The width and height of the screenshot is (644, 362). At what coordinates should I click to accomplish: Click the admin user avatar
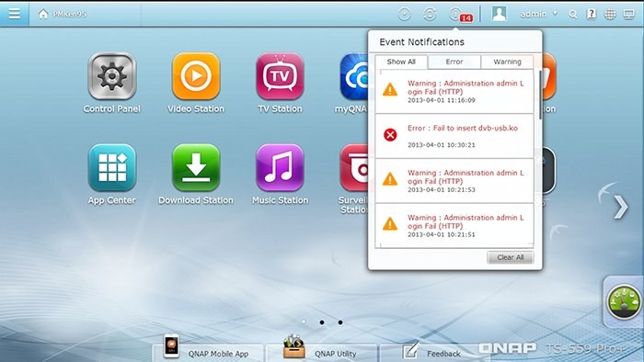coord(499,14)
